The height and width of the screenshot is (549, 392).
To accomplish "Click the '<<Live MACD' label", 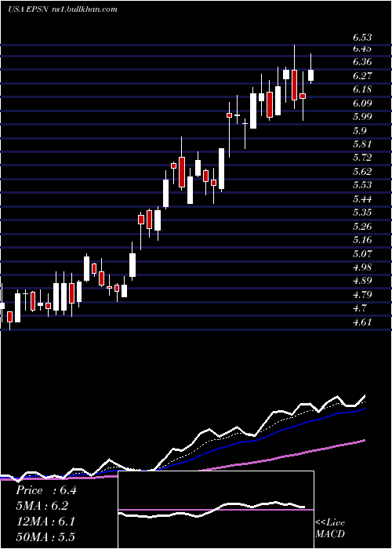I will [330, 529].
